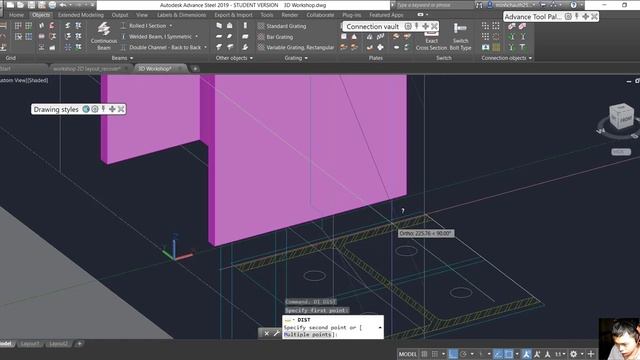Open the Plug-ins ribbon tab
The width and height of the screenshot is (640, 360).
pos(352,15)
